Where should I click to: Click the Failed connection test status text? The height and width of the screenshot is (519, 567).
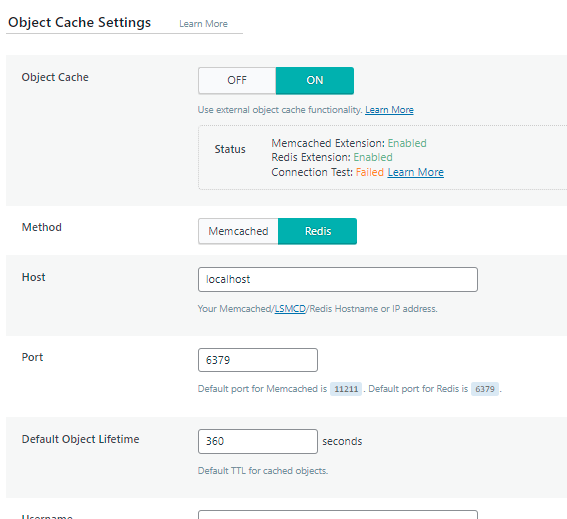click(x=370, y=172)
